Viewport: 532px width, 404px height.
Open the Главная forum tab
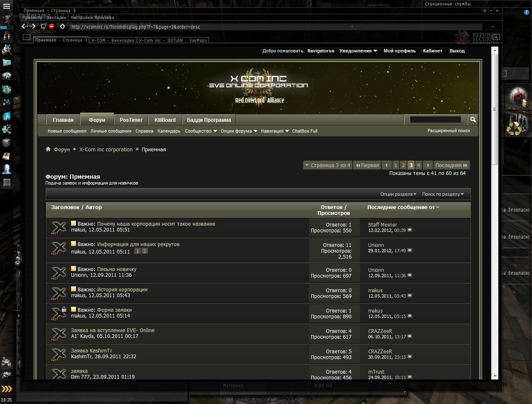click(63, 120)
